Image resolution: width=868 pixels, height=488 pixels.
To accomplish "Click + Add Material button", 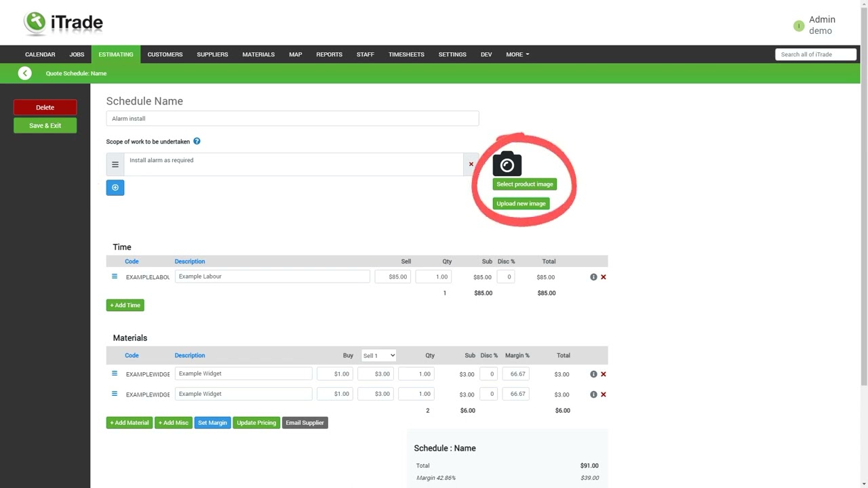I will pyautogui.click(x=130, y=423).
